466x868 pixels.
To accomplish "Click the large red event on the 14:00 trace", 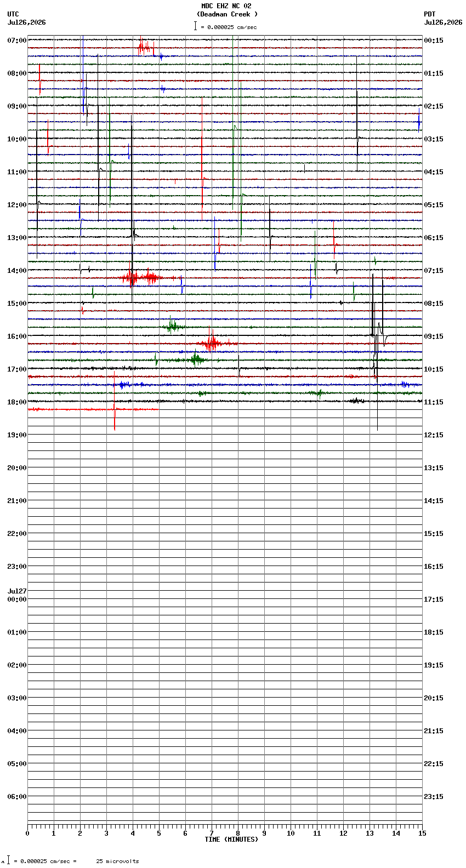I will pos(140,277).
